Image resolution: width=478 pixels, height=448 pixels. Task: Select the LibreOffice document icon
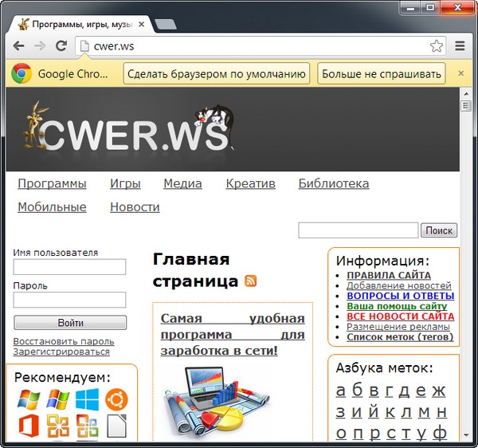click(116, 426)
